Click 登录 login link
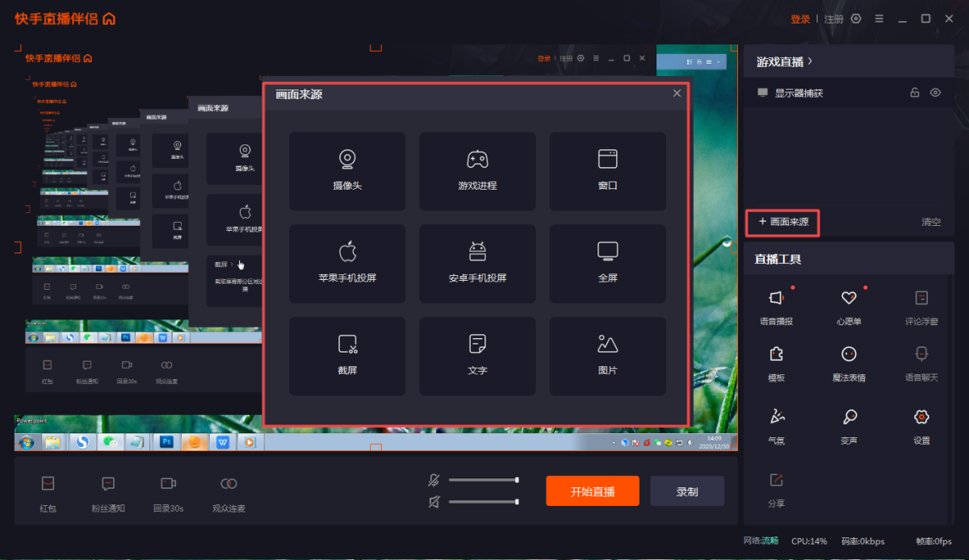 pyautogui.click(x=800, y=19)
